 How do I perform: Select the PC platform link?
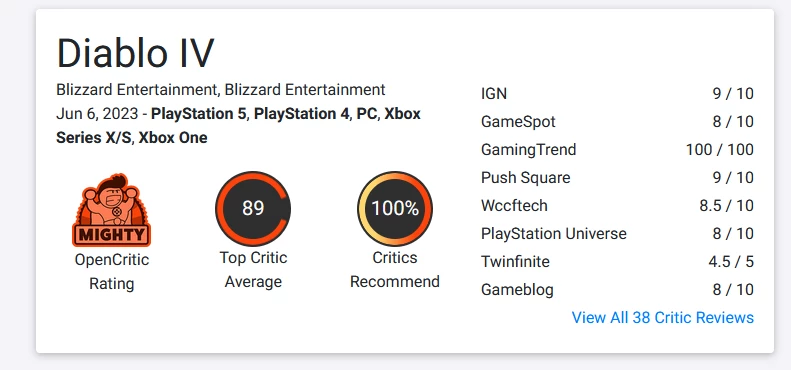(367, 114)
